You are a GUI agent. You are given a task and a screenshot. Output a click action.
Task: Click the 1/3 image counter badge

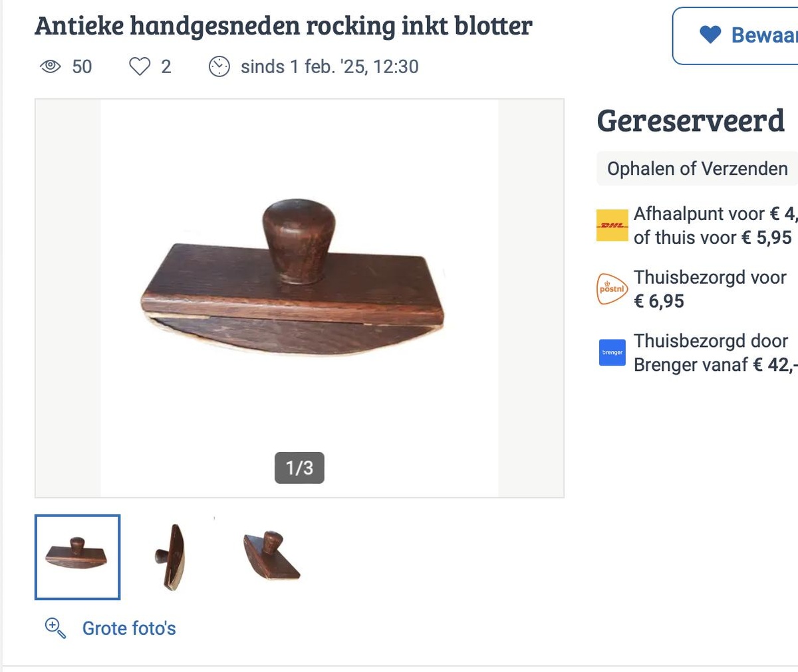click(299, 468)
